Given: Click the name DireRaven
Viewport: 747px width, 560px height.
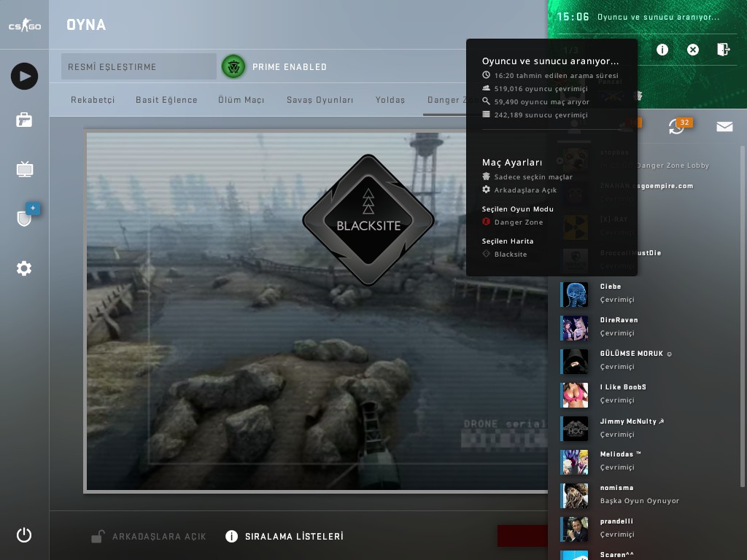Looking at the screenshot, I should coord(619,320).
